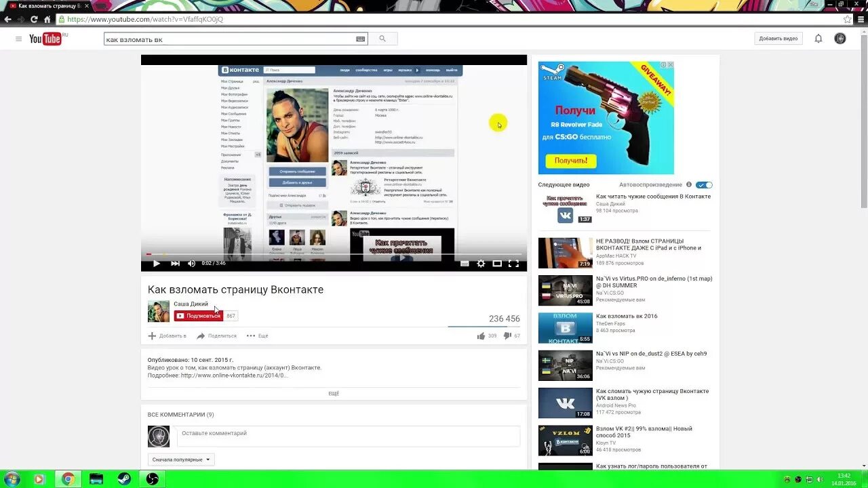Open browser home page icon
Viewport: 868px width, 488px height.
point(47,19)
